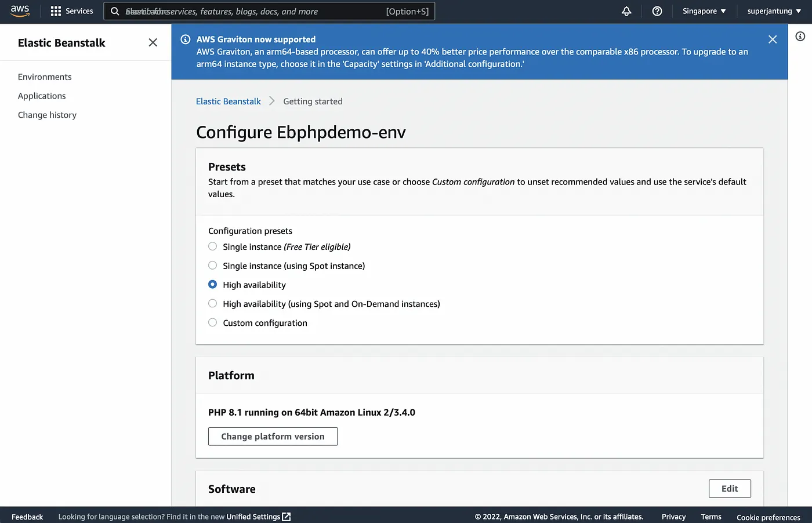Viewport: 812px width, 523px height.
Task: Click the Change platform version button
Action: coord(273,437)
